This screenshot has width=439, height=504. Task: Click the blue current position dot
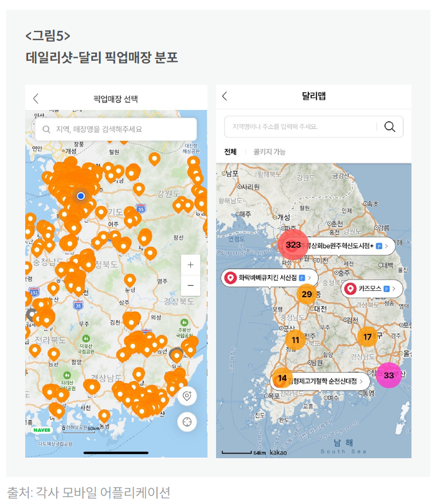(x=81, y=195)
